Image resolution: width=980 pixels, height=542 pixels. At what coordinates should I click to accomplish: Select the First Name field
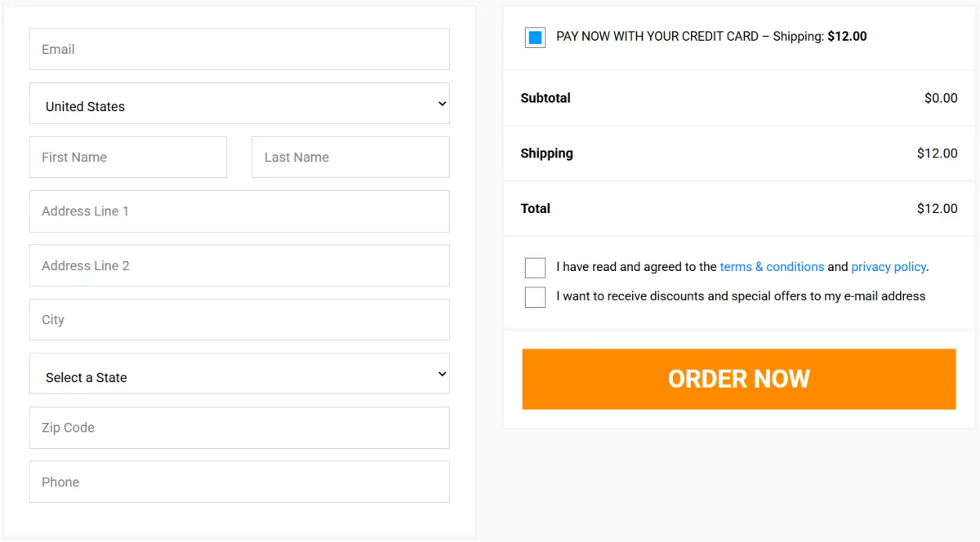(x=128, y=157)
